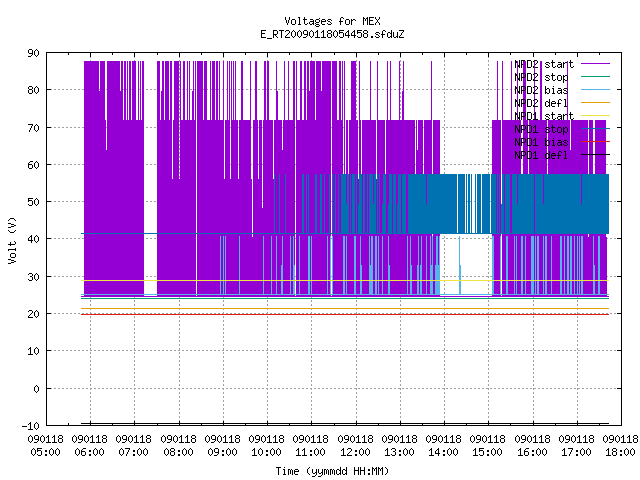Click the x-axis tick '090118 07:00'
The image size is (640, 480).
click(x=134, y=446)
